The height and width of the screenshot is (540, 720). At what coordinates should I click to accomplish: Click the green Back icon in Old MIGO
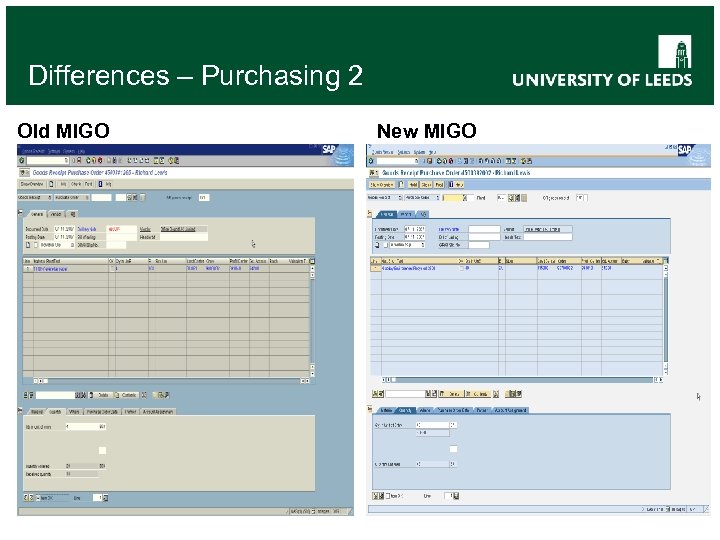(89, 161)
